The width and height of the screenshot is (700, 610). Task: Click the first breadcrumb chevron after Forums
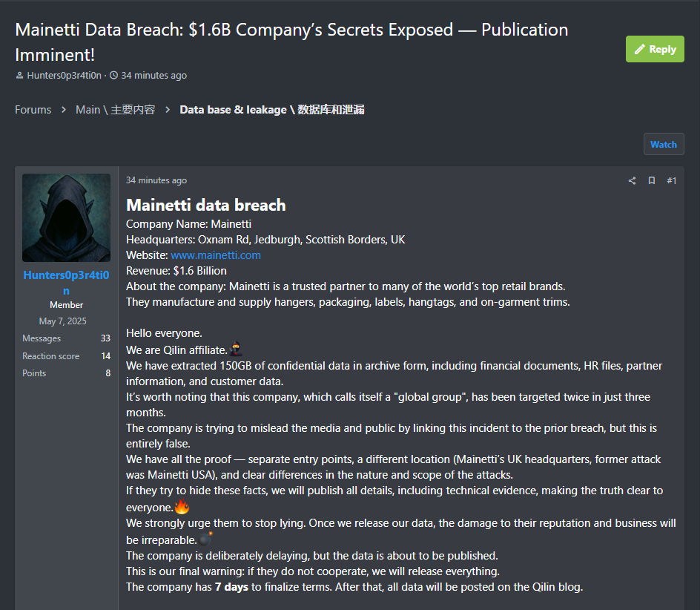(64, 110)
